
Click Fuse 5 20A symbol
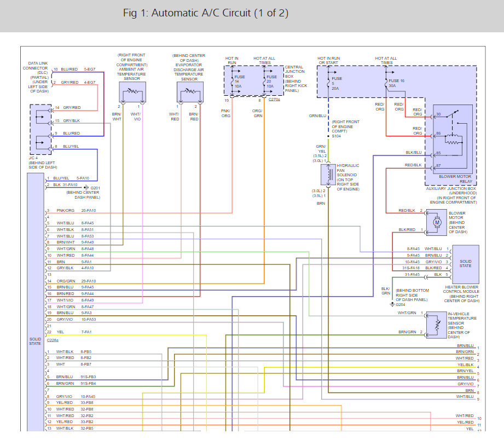(329, 82)
